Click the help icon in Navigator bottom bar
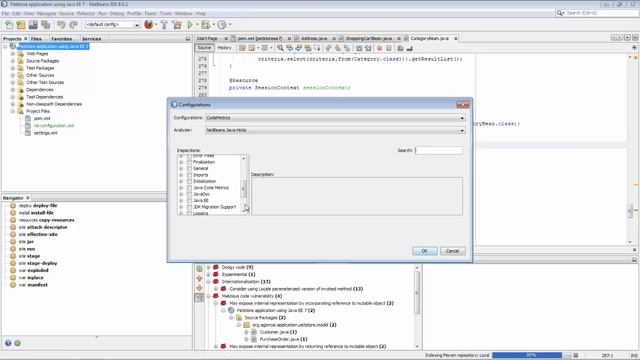Viewport: 640px width, 360px height. pos(8,343)
